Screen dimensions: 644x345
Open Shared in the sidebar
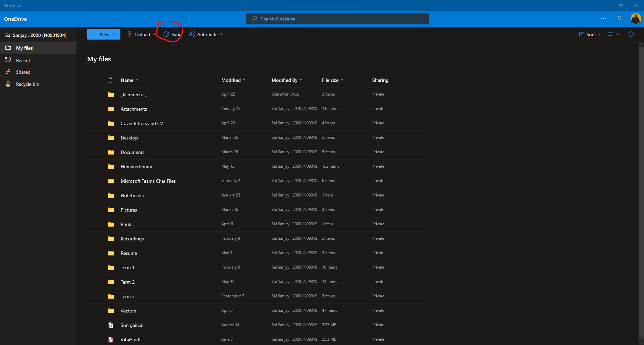tap(38, 72)
